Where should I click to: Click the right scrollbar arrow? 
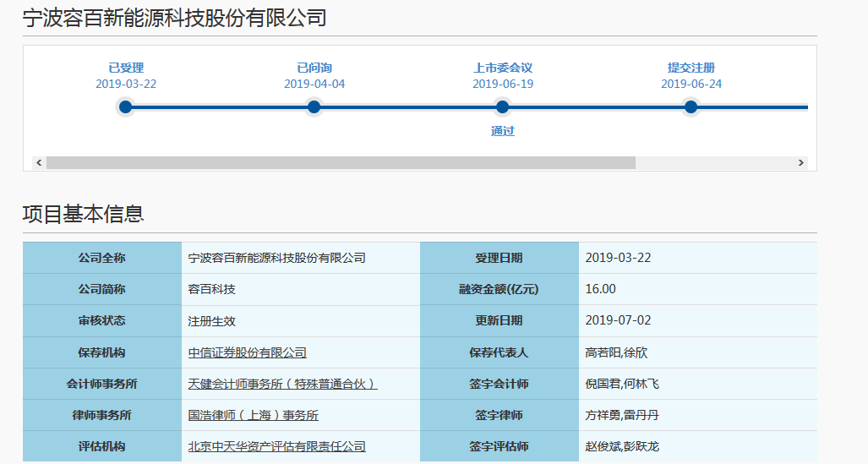(800, 163)
